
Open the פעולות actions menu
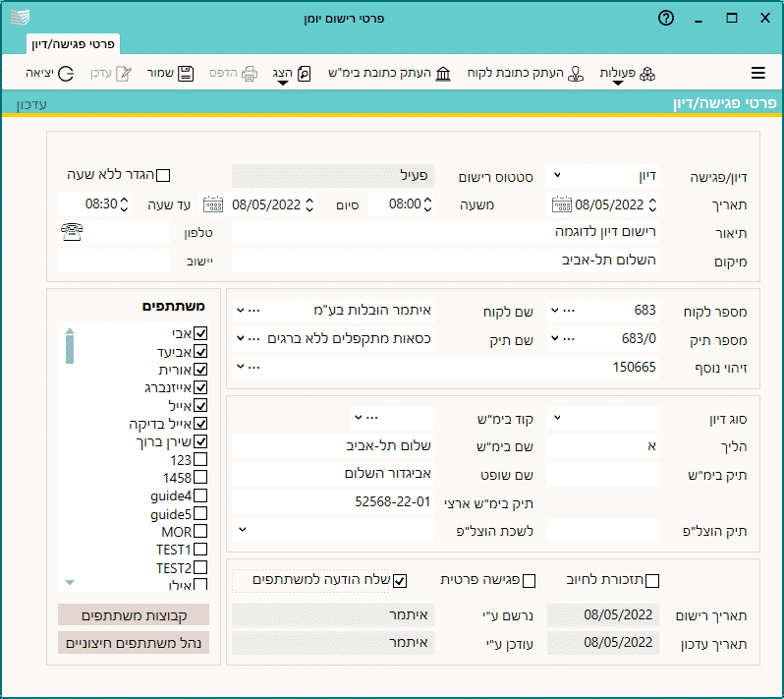[628, 75]
